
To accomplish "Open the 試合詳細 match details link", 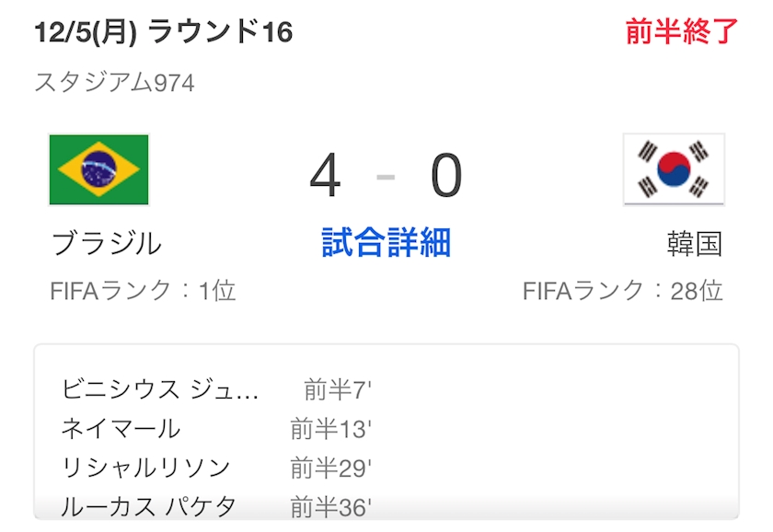I will [x=386, y=243].
